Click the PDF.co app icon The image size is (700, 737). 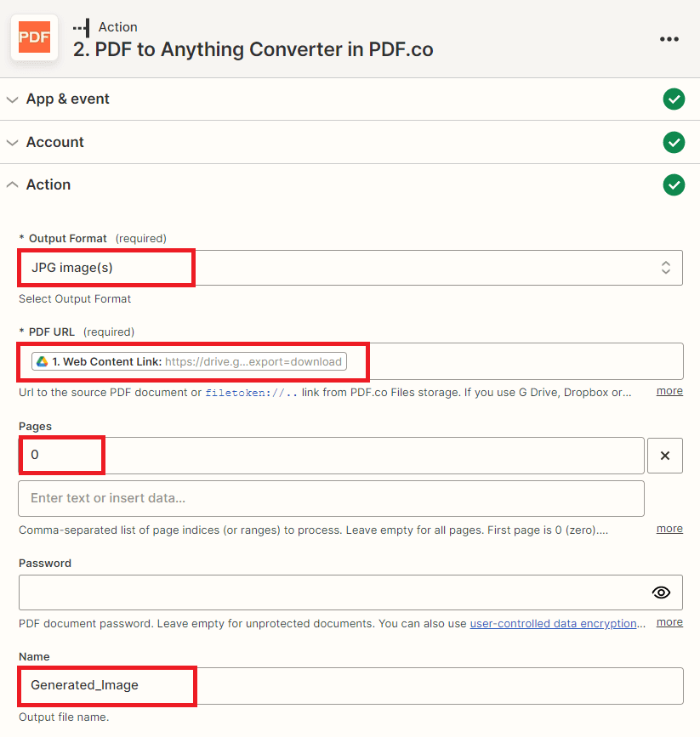coord(34,37)
